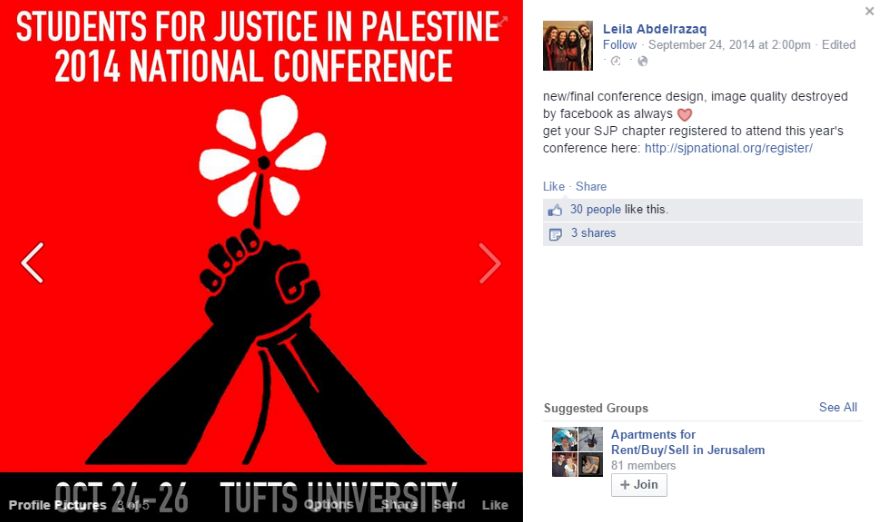Advance to the next photo arrow

(x=490, y=262)
